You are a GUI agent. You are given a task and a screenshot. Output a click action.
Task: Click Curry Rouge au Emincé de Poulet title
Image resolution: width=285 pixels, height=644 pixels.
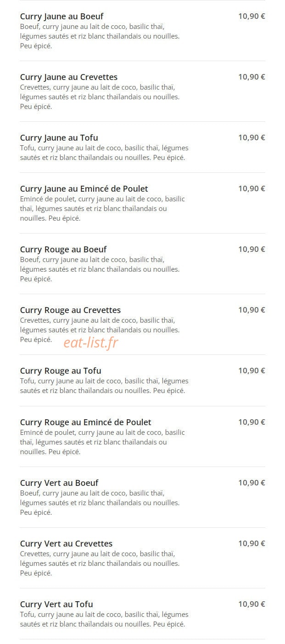(x=85, y=422)
